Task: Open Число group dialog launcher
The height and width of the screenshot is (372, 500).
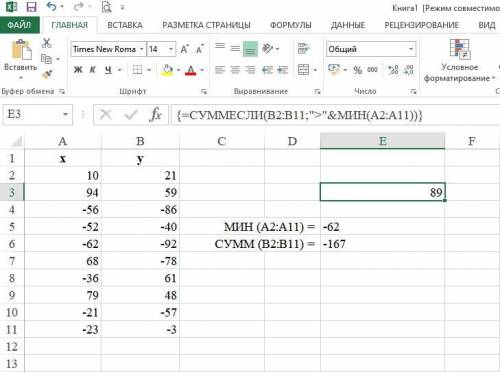Action: pos(414,91)
